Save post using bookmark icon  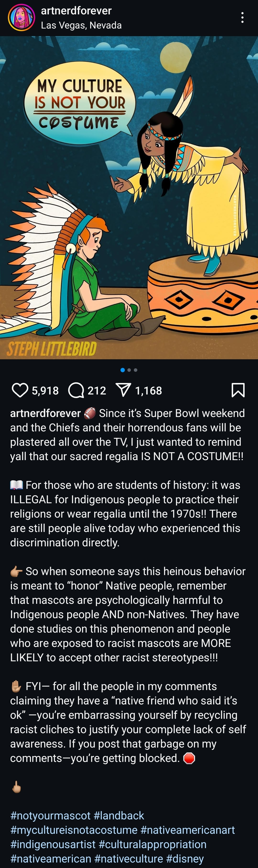tap(238, 390)
